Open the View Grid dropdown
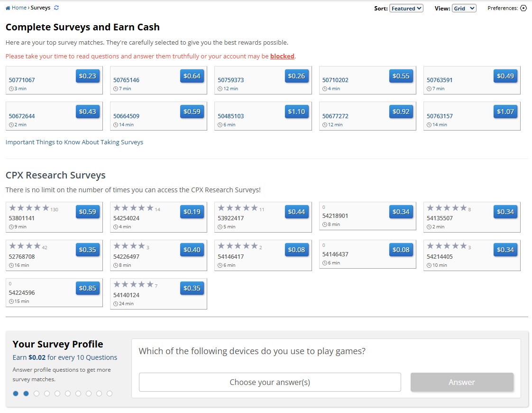This screenshot has width=532, height=413. pyautogui.click(x=464, y=9)
